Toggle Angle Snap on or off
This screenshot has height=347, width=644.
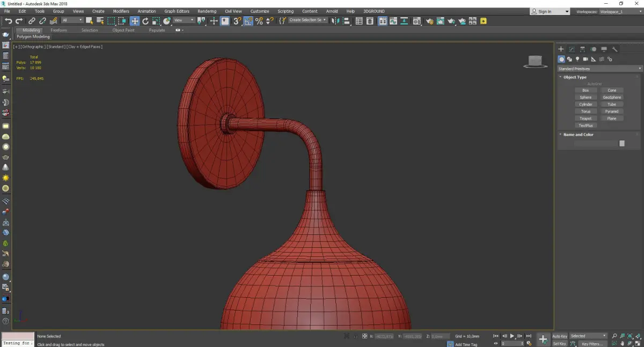tap(248, 21)
